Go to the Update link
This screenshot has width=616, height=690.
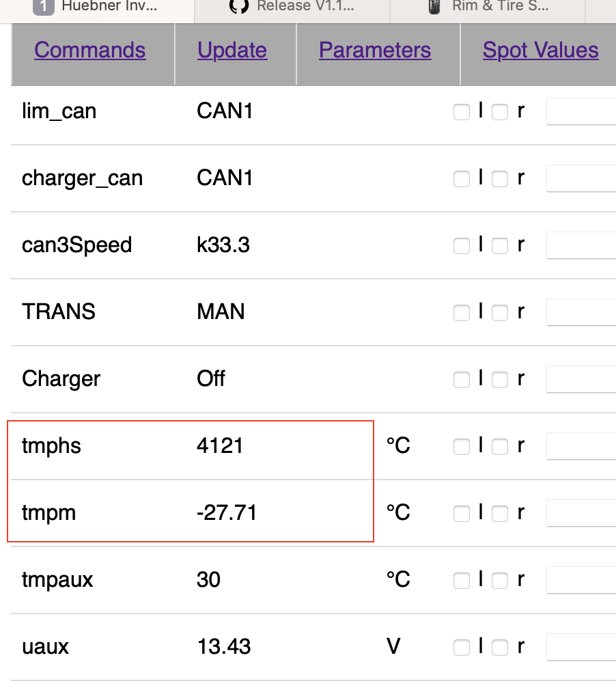[x=232, y=51]
